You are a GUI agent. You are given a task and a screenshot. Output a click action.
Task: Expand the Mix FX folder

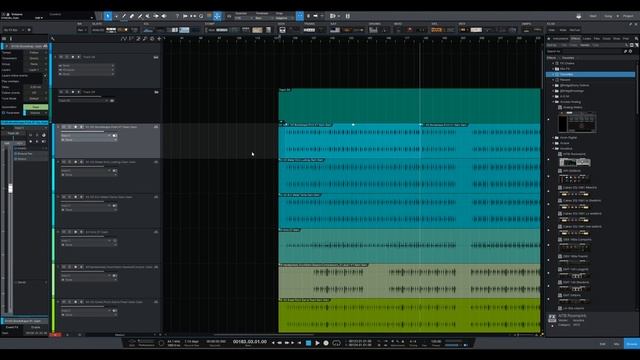pos(553,69)
